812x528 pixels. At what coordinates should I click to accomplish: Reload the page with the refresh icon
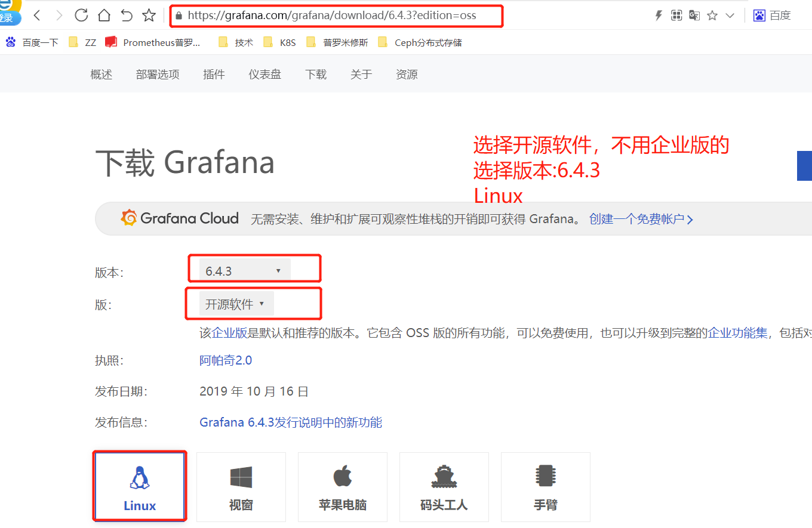[81, 16]
